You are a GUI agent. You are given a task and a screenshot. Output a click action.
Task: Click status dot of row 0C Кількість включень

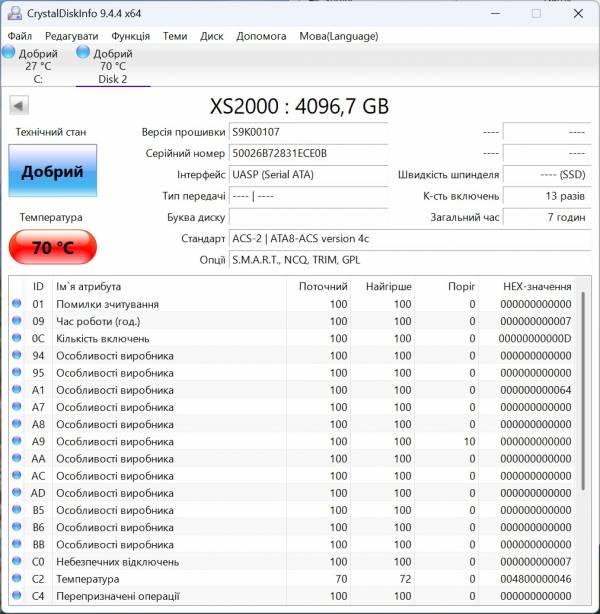click(16, 338)
